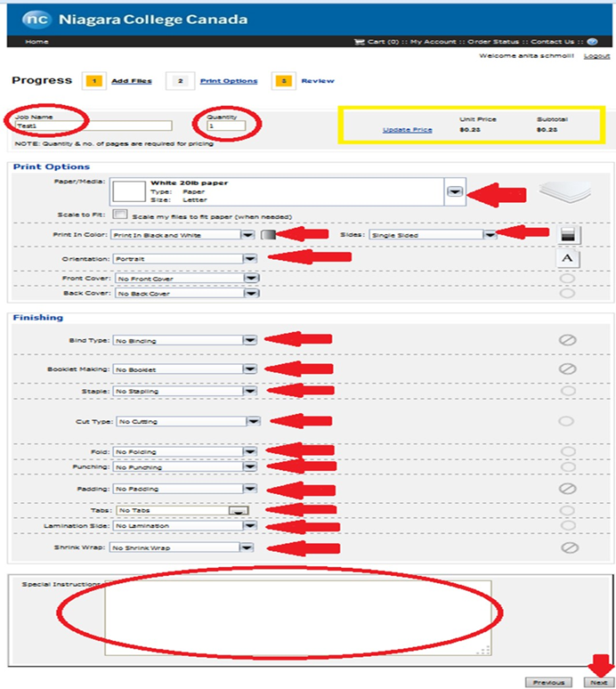This screenshot has width=616, height=689.
Task: Click the black-and-white color swatch
Action: (268, 235)
